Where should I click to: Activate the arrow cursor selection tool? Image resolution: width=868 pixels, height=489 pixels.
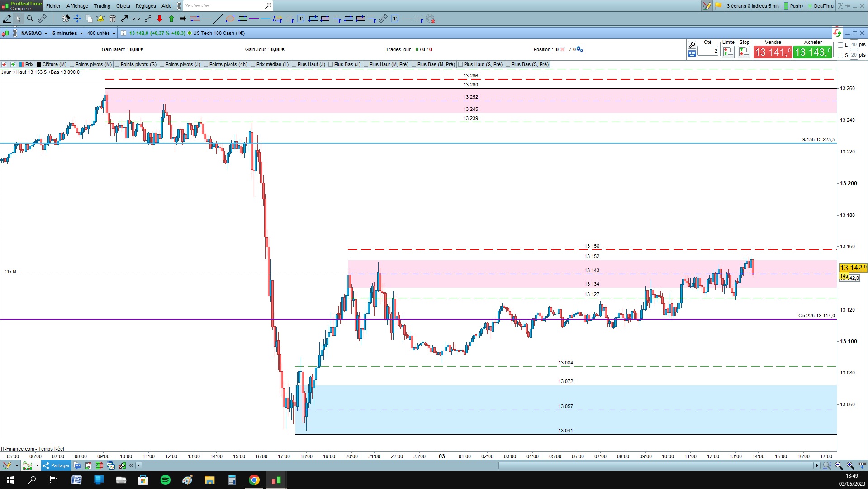18,19
